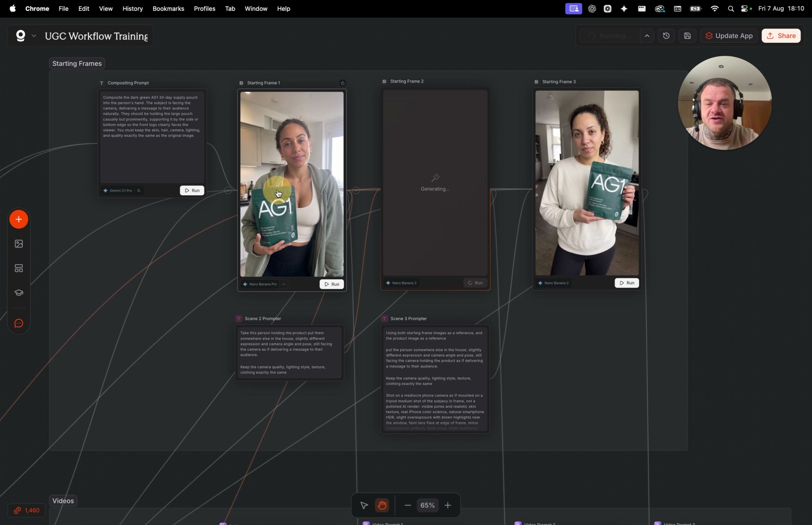The width and height of the screenshot is (812, 525).
Task: Edit the UGC Workflow Training title field
Action: click(x=96, y=36)
